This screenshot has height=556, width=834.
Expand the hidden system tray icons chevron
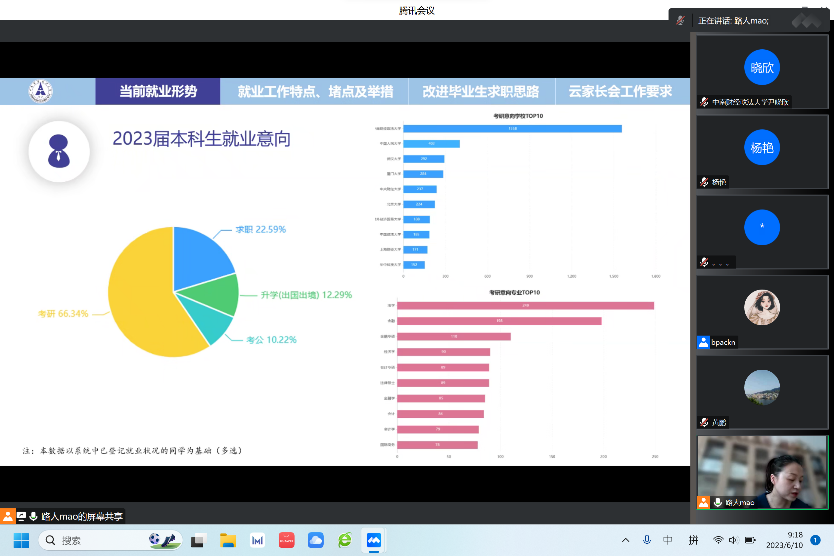(626, 540)
